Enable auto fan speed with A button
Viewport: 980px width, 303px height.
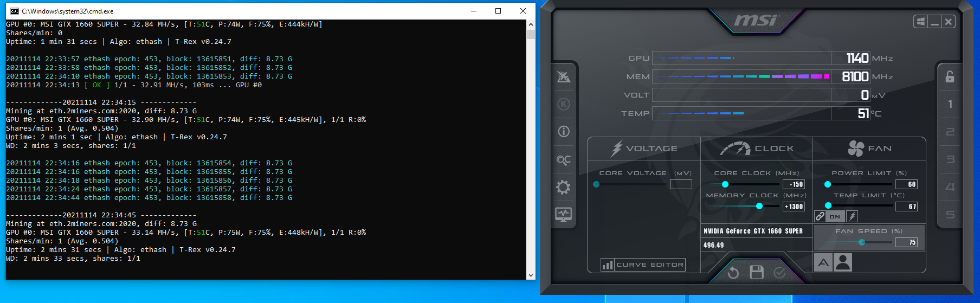[823, 263]
